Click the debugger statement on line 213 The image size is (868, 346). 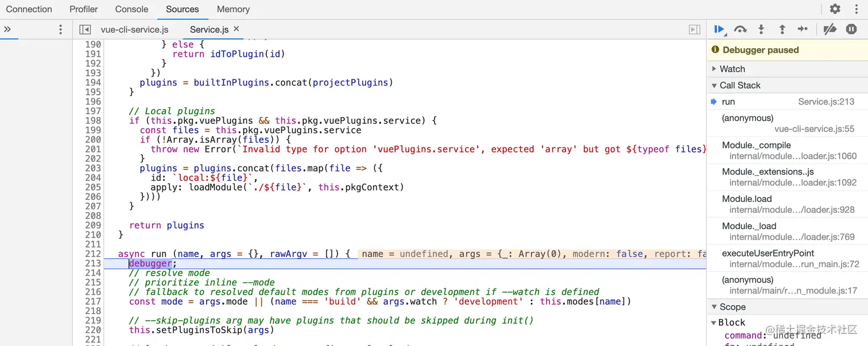[x=153, y=263]
